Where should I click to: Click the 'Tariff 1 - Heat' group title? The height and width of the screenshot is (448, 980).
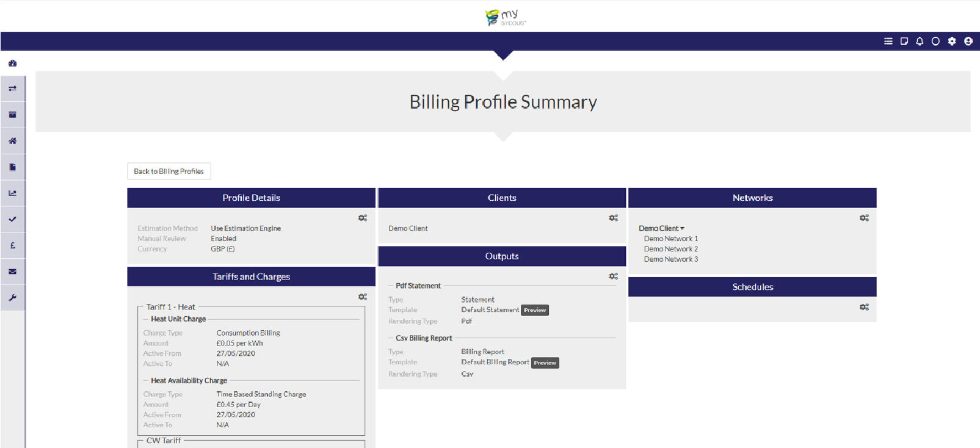click(170, 307)
